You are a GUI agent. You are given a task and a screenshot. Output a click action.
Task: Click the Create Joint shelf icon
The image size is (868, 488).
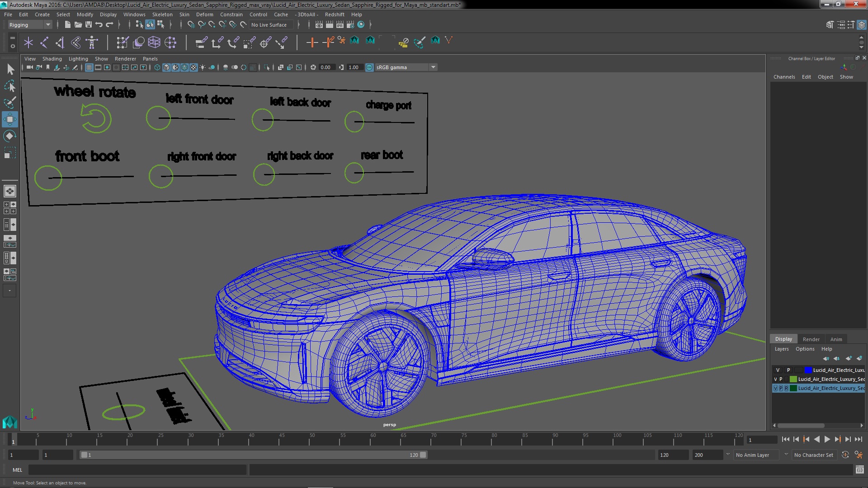click(x=44, y=42)
